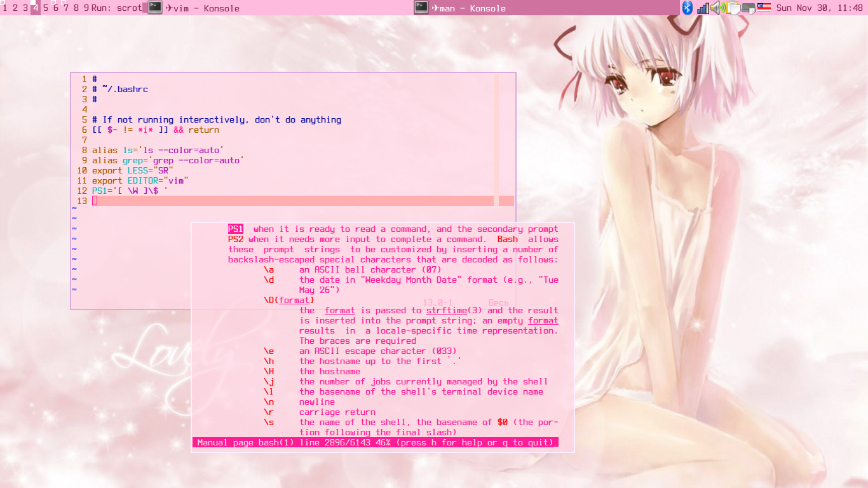Click the \h hostname entry in man page
The image size is (868, 488).
(x=269, y=362)
